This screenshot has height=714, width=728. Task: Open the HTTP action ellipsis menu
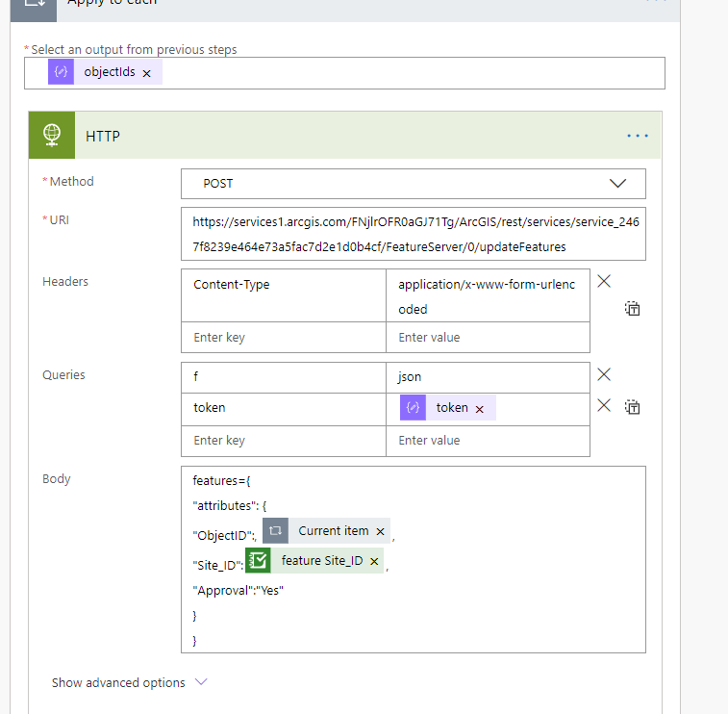(638, 136)
